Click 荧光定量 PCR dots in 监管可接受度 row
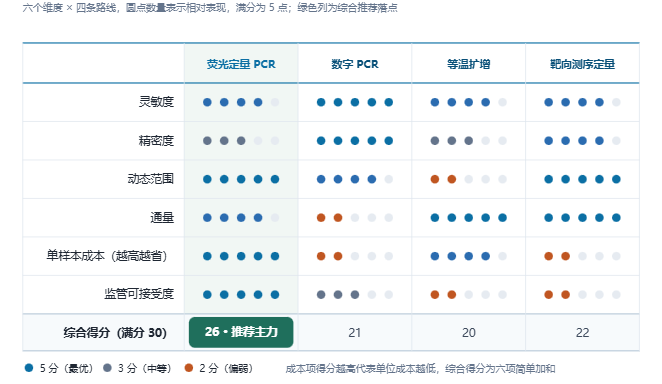Viewport: 662px width, 384px height. click(x=241, y=295)
